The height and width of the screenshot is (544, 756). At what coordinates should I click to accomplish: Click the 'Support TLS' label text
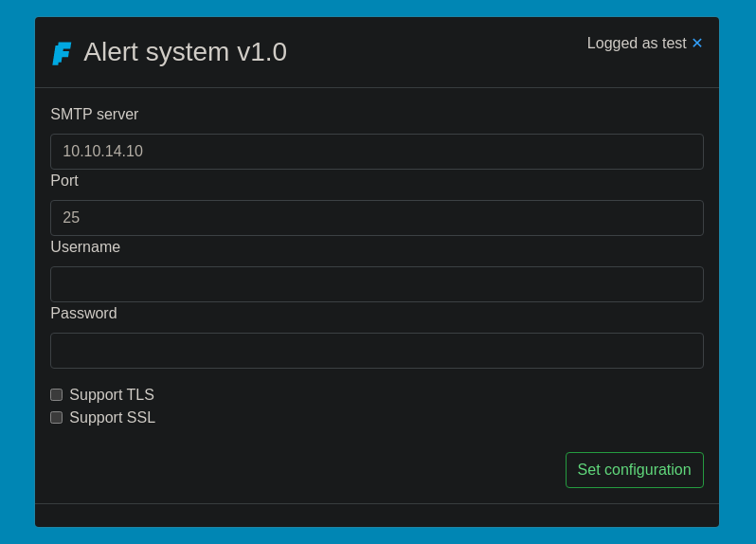click(112, 395)
